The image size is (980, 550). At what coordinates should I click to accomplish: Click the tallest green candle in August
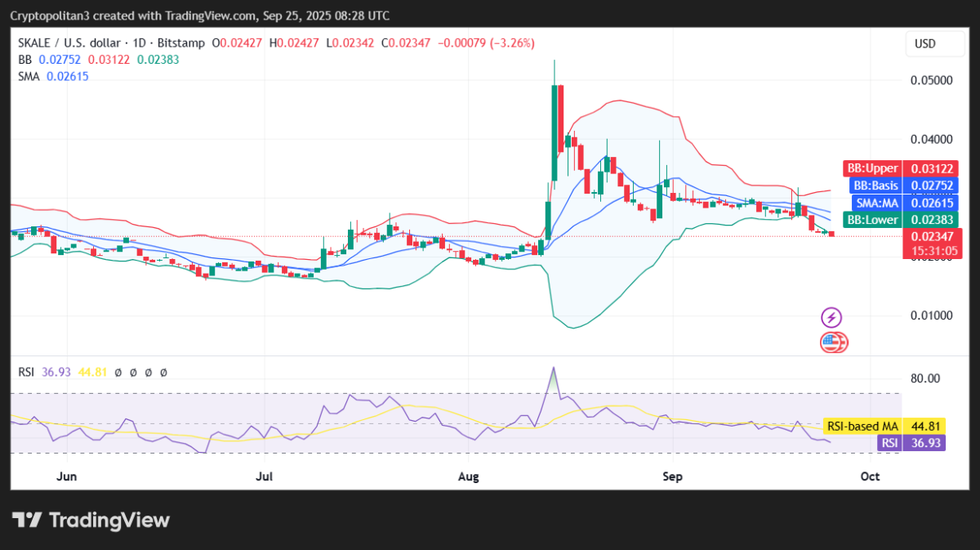tap(555, 131)
